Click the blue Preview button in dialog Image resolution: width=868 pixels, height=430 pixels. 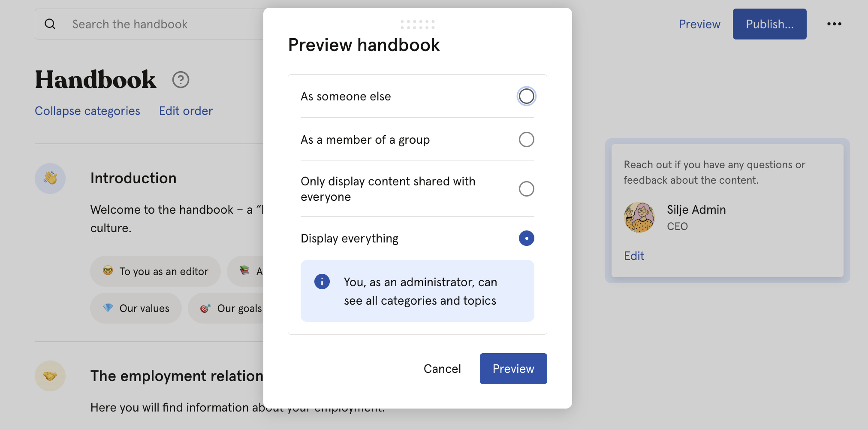513,369
